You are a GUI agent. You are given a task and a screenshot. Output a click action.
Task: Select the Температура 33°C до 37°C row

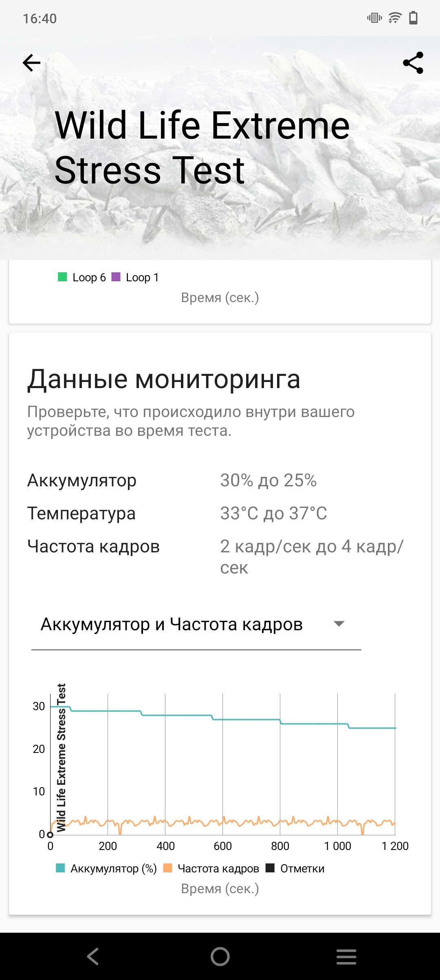(x=220, y=514)
